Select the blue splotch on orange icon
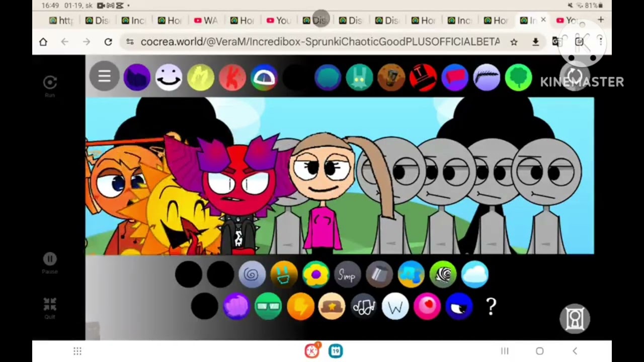The image size is (644, 362). 411,275
